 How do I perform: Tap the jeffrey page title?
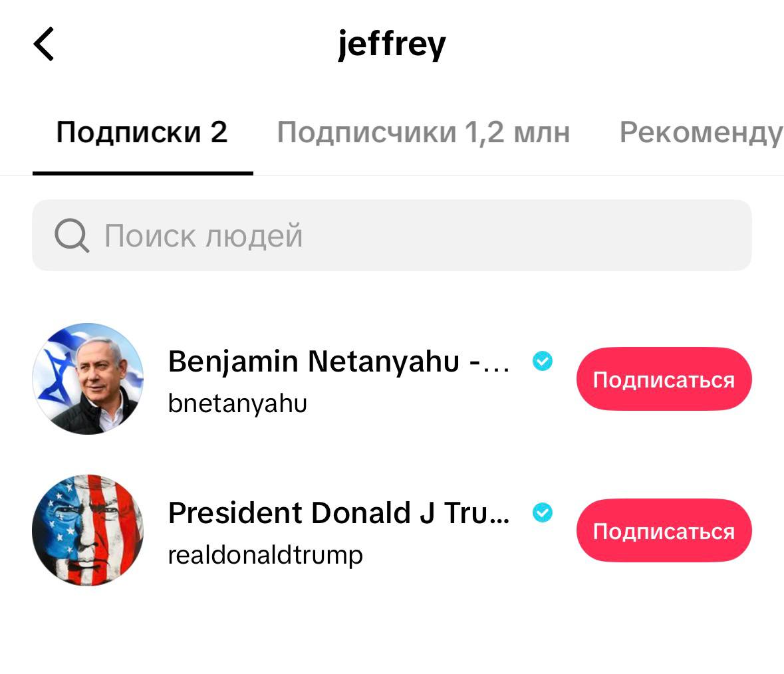[x=392, y=45]
